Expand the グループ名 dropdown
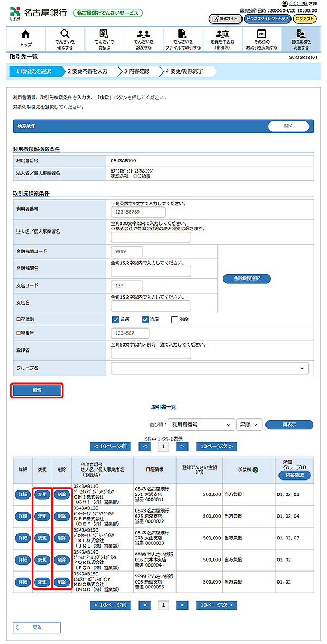327x644 pixels. point(210,369)
